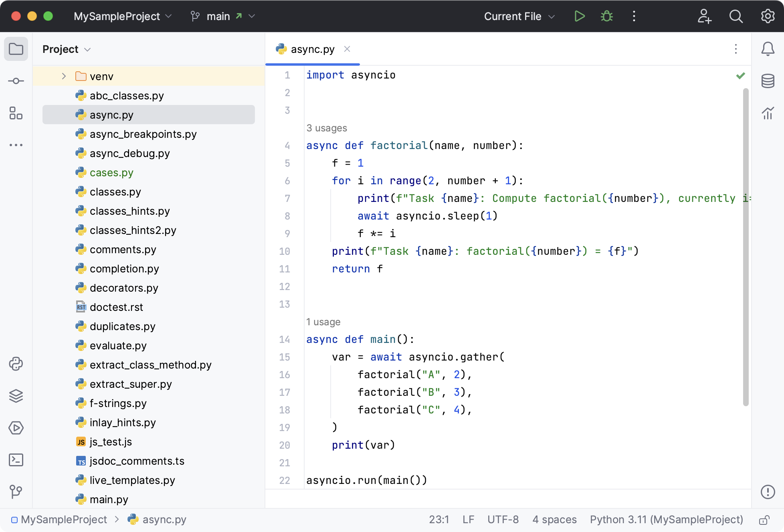Open the Database tool window
This screenshot has width=784, height=532.
(x=768, y=80)
